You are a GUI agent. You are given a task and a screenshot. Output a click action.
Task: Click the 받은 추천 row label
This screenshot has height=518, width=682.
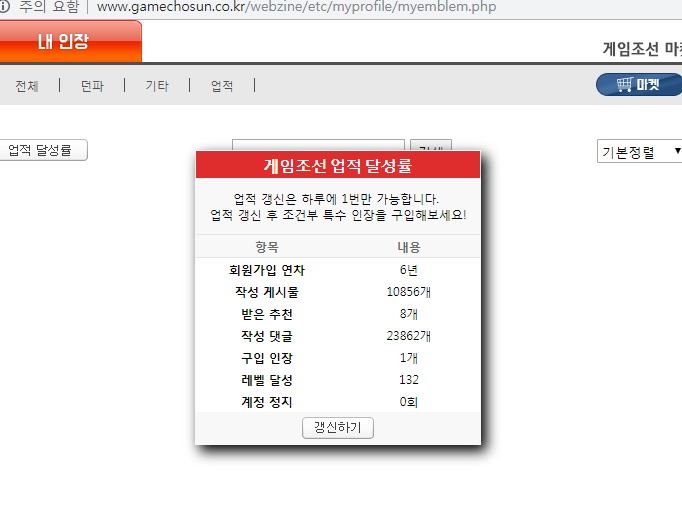click(x=267, y=314)
